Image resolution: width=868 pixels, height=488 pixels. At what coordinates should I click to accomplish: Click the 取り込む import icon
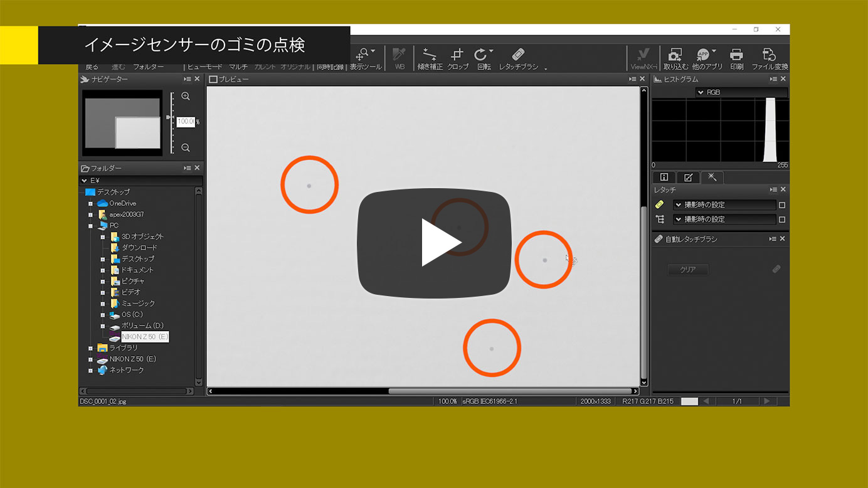[x=675, y=58]
